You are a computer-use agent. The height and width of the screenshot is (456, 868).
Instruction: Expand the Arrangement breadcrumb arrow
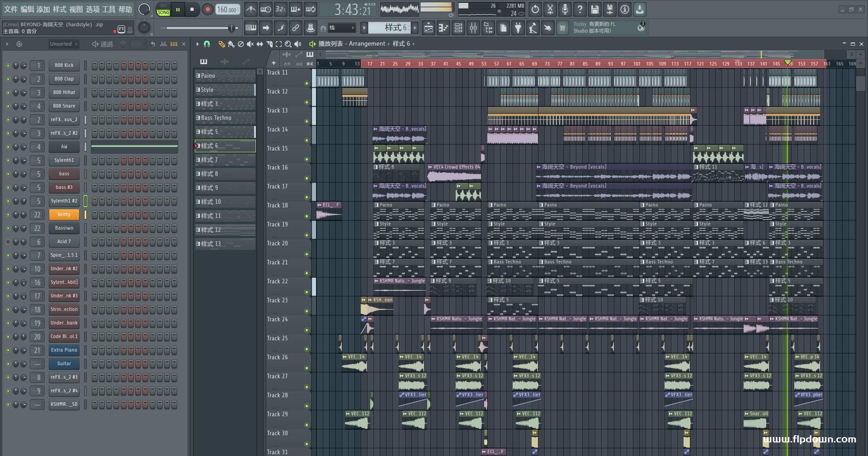point(389,44)
